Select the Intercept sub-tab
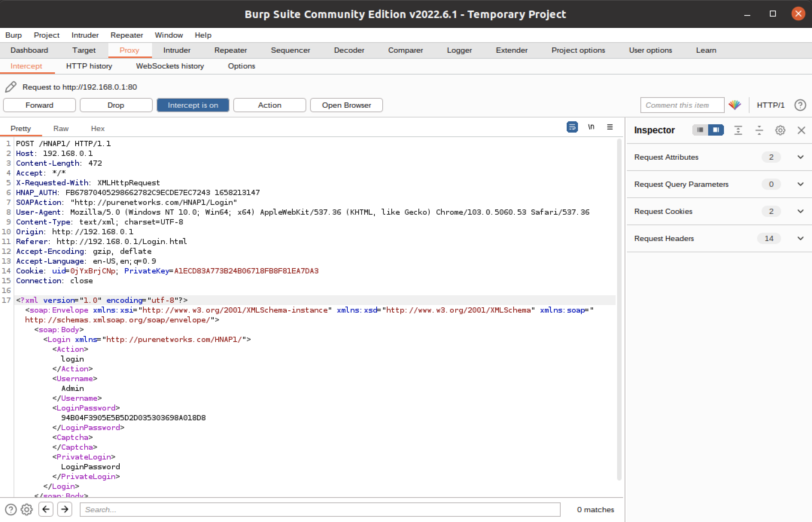812x522 pixels. tap(26, 66)
